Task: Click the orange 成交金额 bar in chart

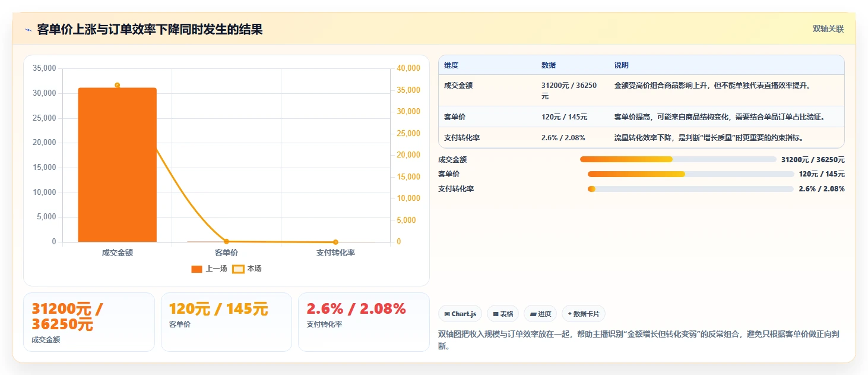Action: [x=118, y=165]
